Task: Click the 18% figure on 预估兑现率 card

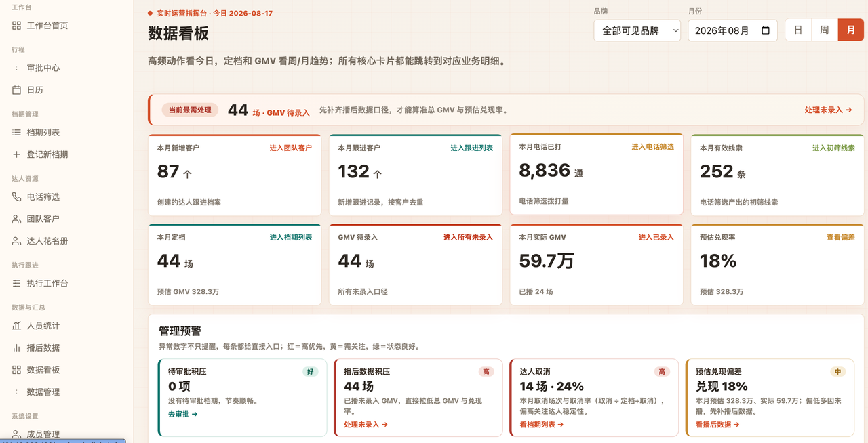Action: pos(718,261)
